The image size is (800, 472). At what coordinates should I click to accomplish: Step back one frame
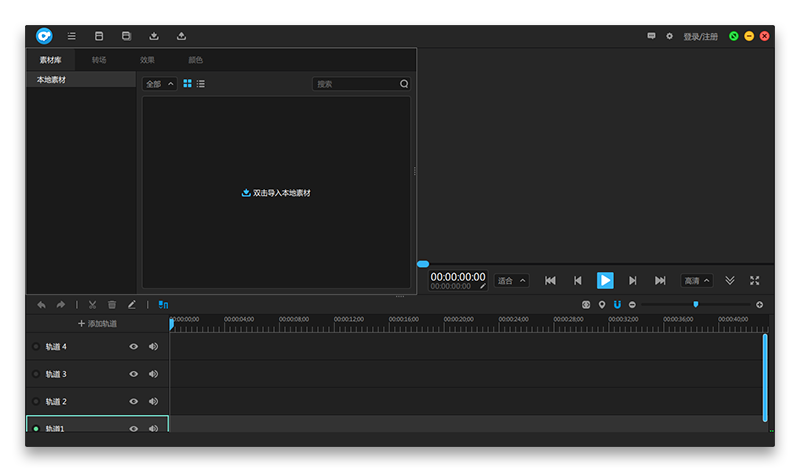pyautogui.click(x=578, y=280)
